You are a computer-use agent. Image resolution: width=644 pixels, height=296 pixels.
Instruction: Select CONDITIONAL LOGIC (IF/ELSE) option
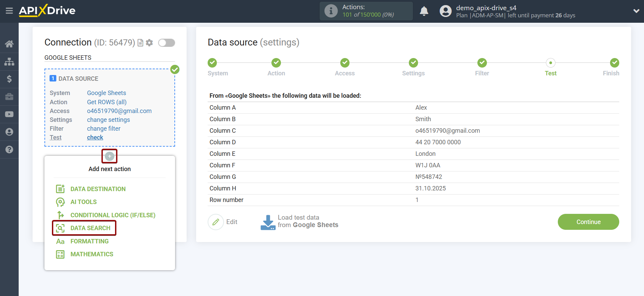113,215
